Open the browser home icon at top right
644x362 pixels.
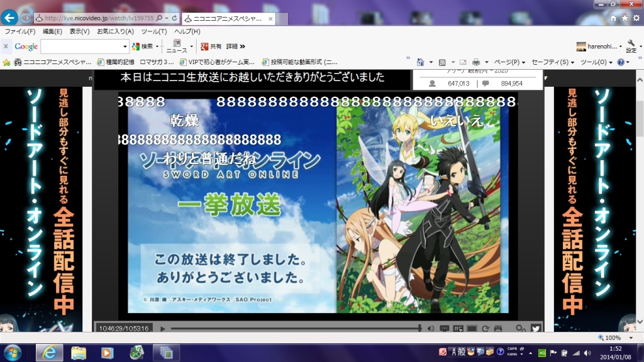613,18
